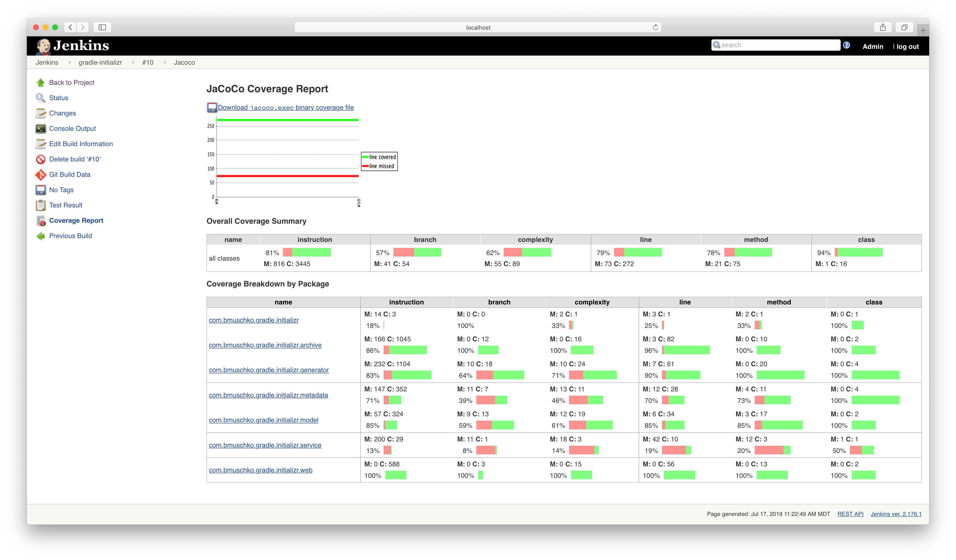Screen dimensions: 956x560
Task: Click the Git Build Data icon
Action: 40,174
